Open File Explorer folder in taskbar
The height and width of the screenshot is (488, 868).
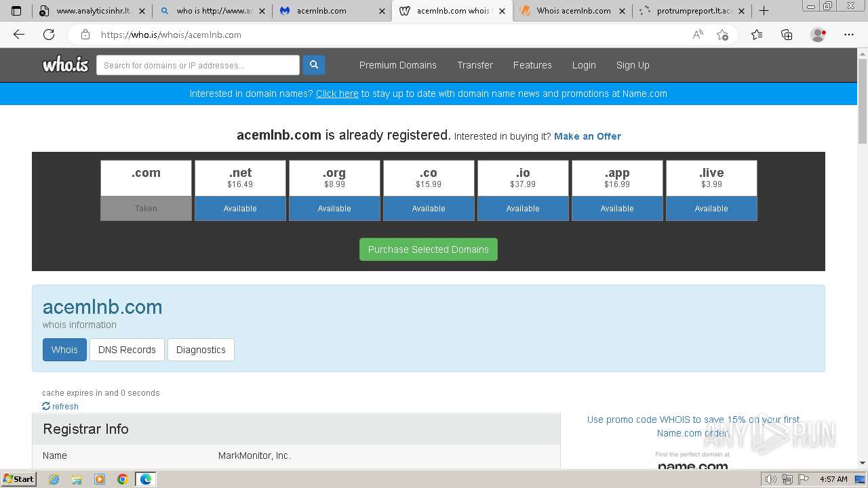[x=77, y=479]
